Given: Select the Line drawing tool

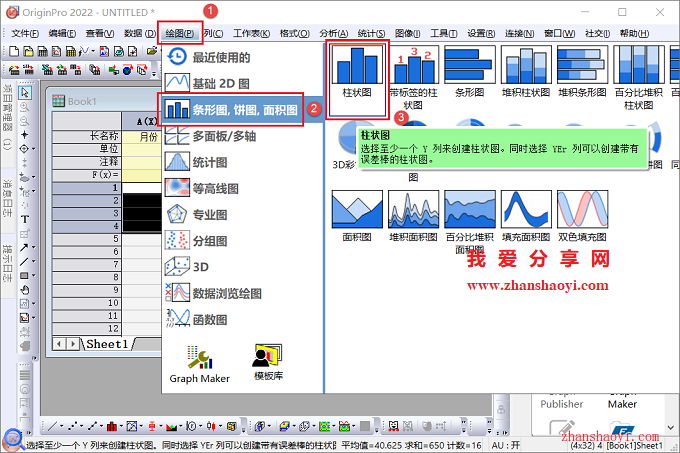Looking at the screenshot, I should tap(24, 261).
